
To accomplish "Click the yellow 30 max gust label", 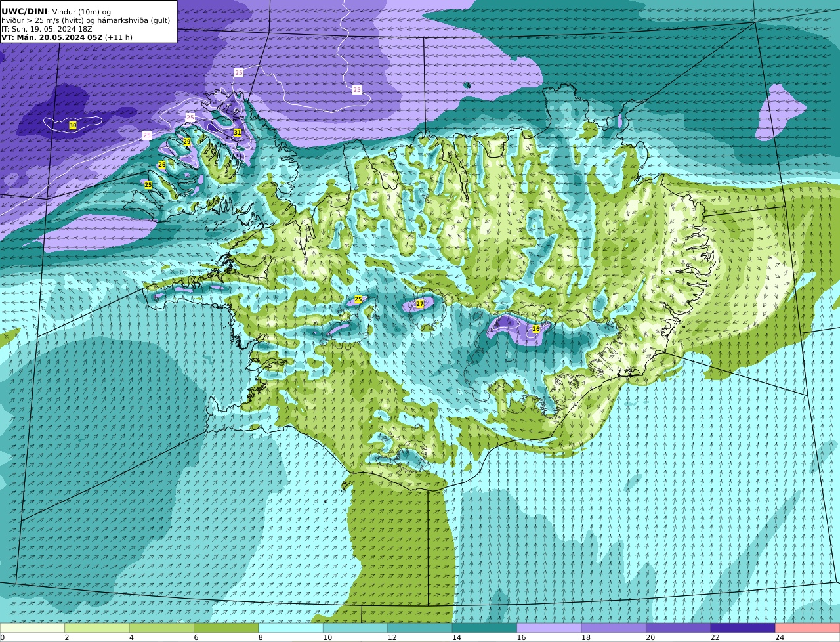I will 73,125.
